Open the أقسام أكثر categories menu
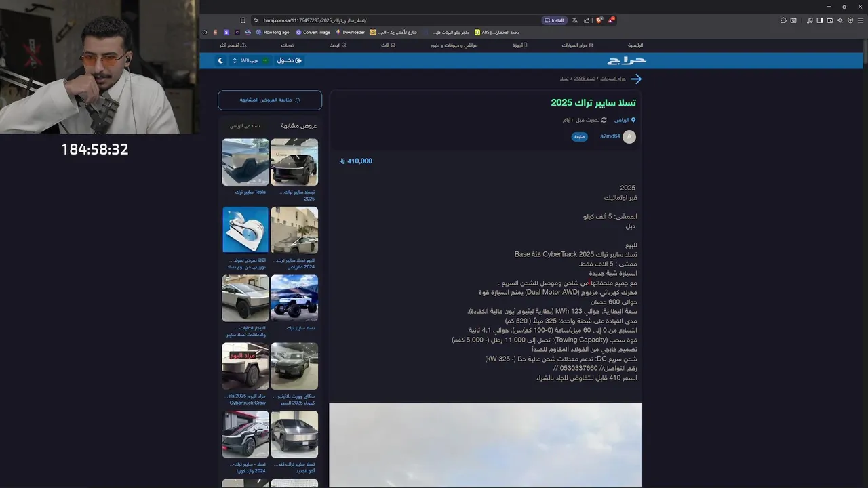 [233, 45]
